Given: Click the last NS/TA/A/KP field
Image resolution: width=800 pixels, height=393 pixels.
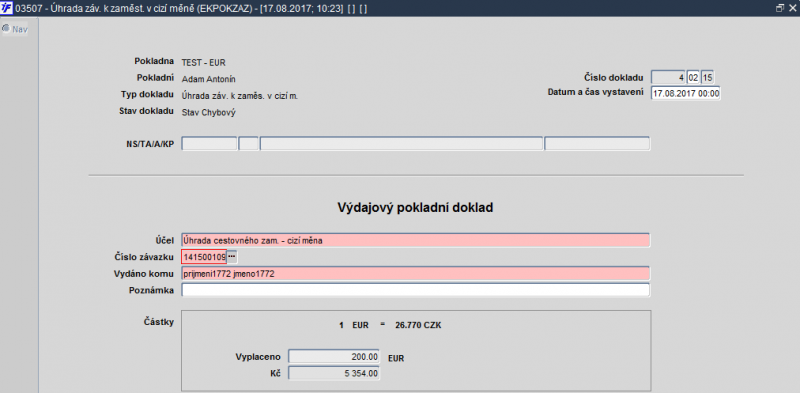Looking at the screenshot, I should pos(597,143).
